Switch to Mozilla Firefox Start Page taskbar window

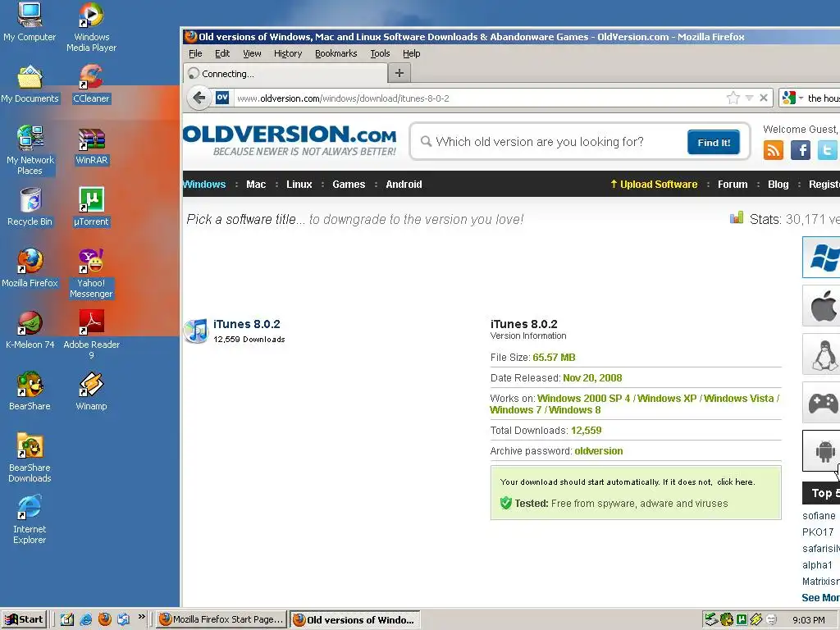coord(221,619)
